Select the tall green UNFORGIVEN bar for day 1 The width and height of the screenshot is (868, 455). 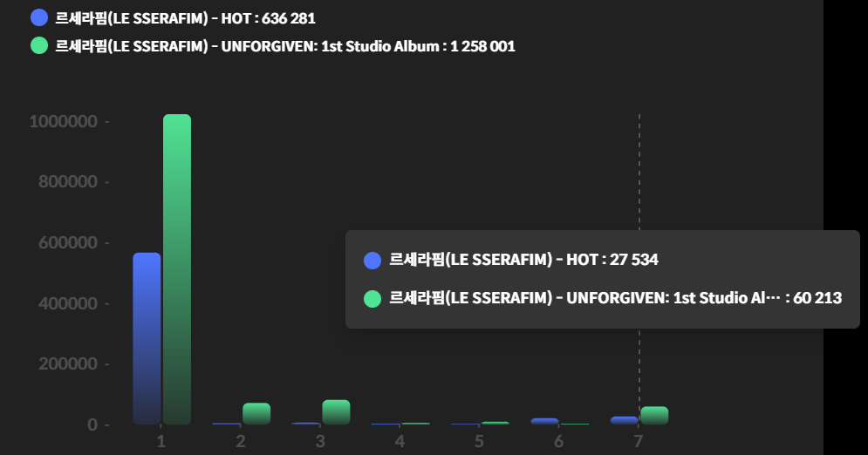[x=177, y=269]
